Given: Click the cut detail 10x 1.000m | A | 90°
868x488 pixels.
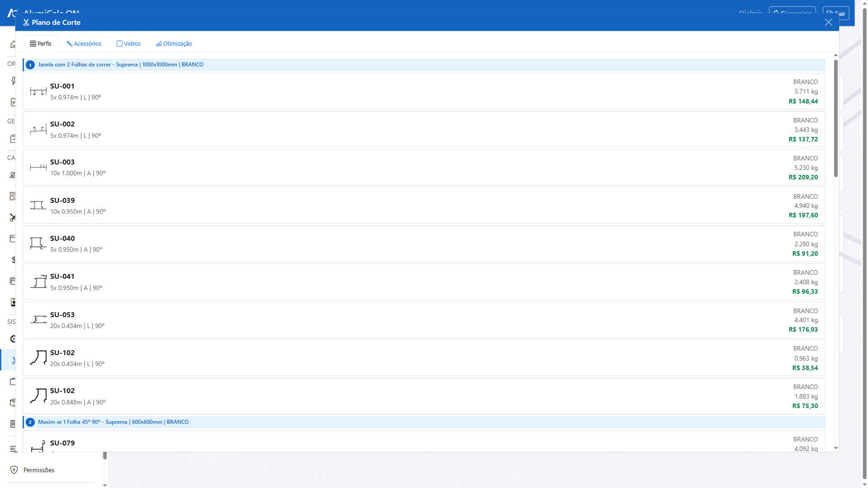Looking at the screenshot, I should click(78, 174).
